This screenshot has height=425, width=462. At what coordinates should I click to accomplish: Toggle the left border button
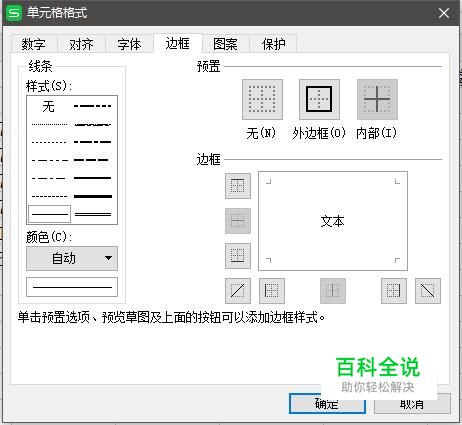pos(272,291)
